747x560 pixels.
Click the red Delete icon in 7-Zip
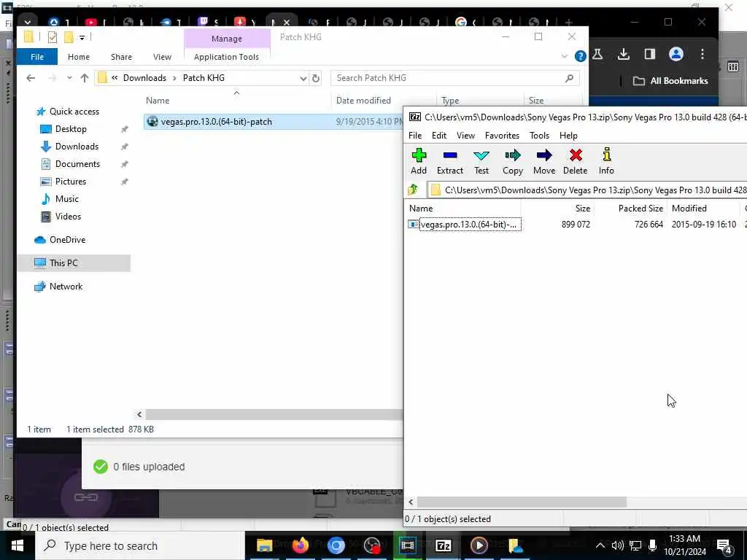pos(576,161)
